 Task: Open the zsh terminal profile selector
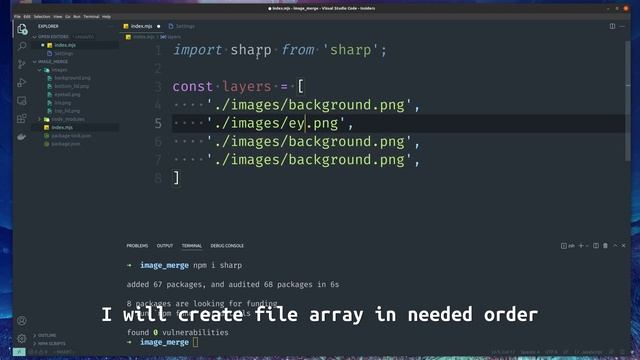tap(567, 246)
